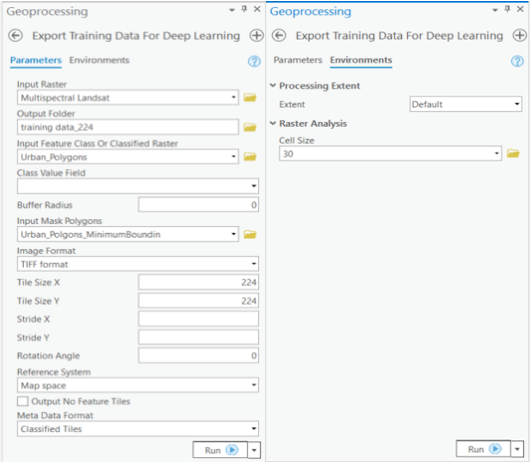
Task: Switch to Environments tab in left pane
Action: pos(99,60)
